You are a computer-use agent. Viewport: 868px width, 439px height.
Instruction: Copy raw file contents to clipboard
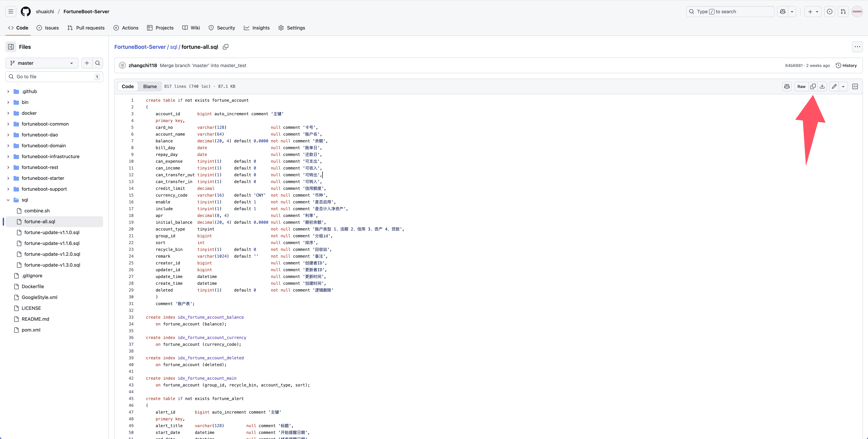coord(813,86)
